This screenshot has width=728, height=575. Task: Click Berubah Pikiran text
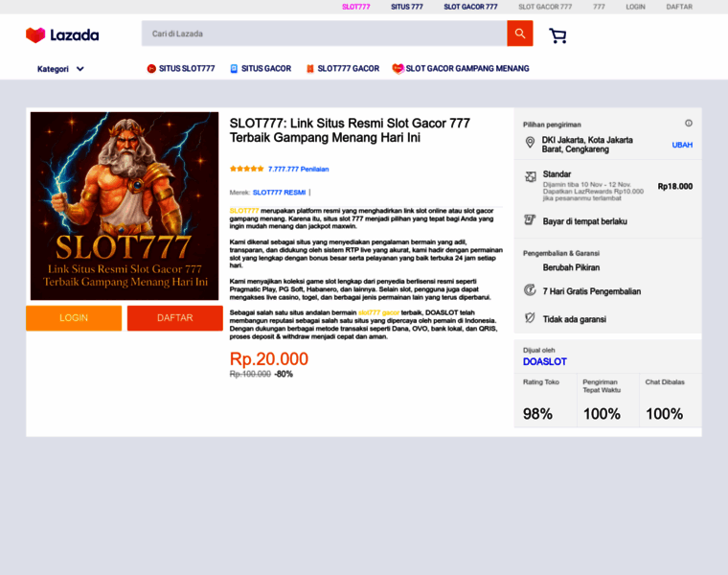tap(571, 267)
